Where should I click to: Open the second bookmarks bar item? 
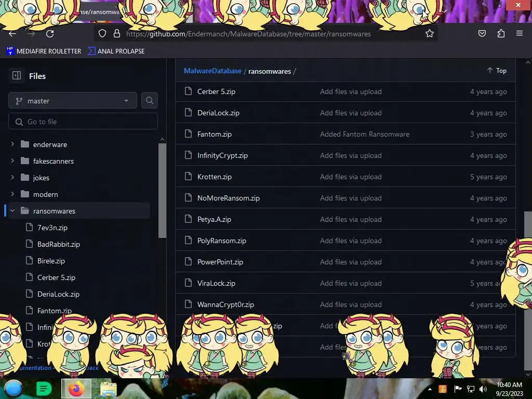point(116,51)
